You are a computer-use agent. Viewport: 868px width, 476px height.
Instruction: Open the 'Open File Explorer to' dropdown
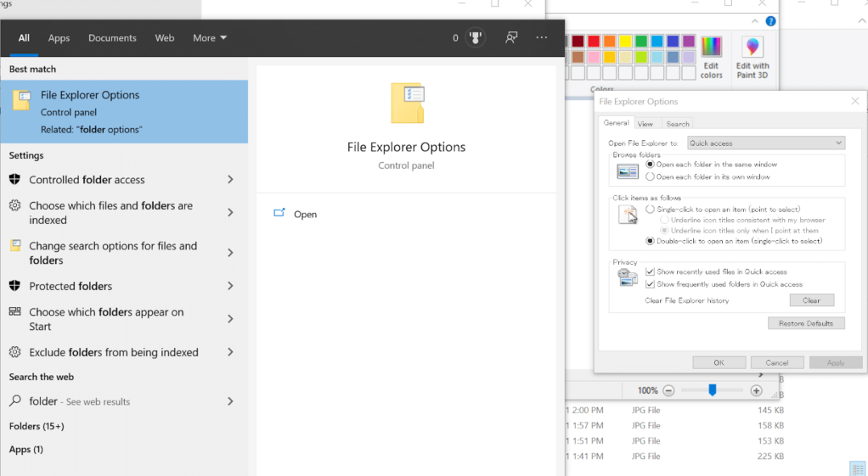[x=765, y=143]
